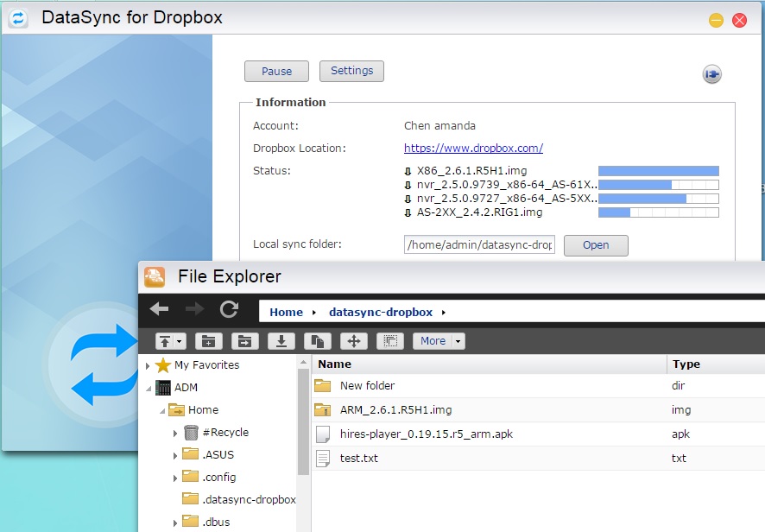This screenshot has height=532, width=765.
Task: Open the Upload button dropdown arrow
Action: point(180,341)
